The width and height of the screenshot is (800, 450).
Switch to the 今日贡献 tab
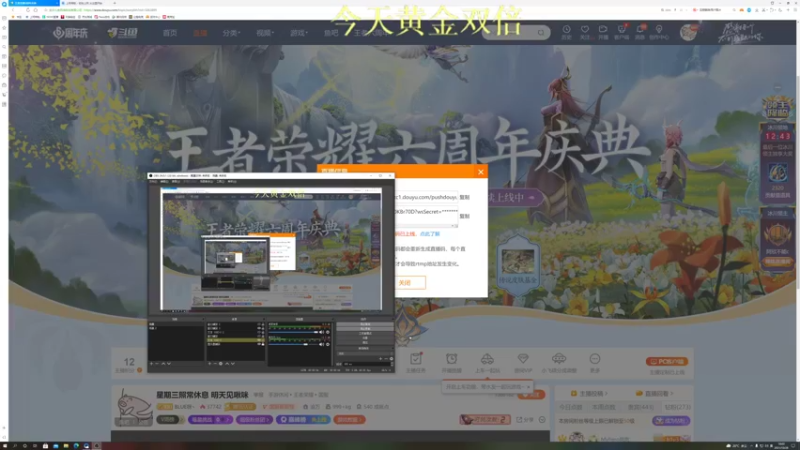point(570,407)
